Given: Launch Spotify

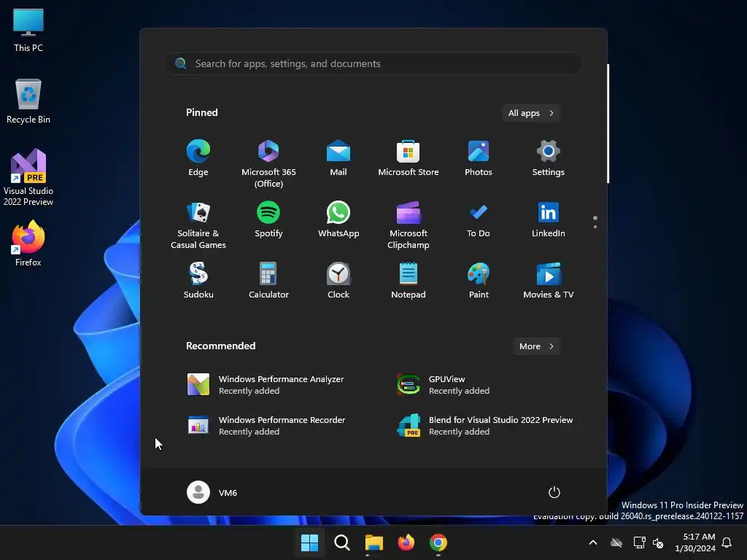Looking at the screenshot, I should click(268, 219).
